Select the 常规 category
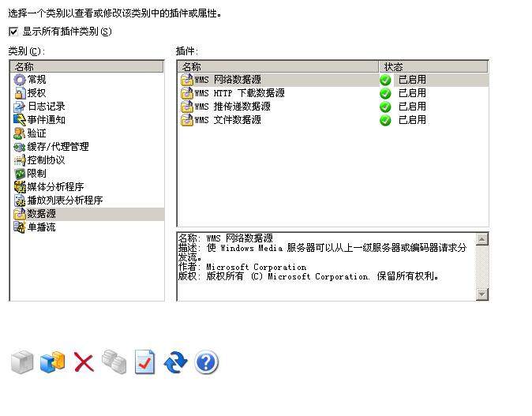Screen dimensions: 532x416 36,80
